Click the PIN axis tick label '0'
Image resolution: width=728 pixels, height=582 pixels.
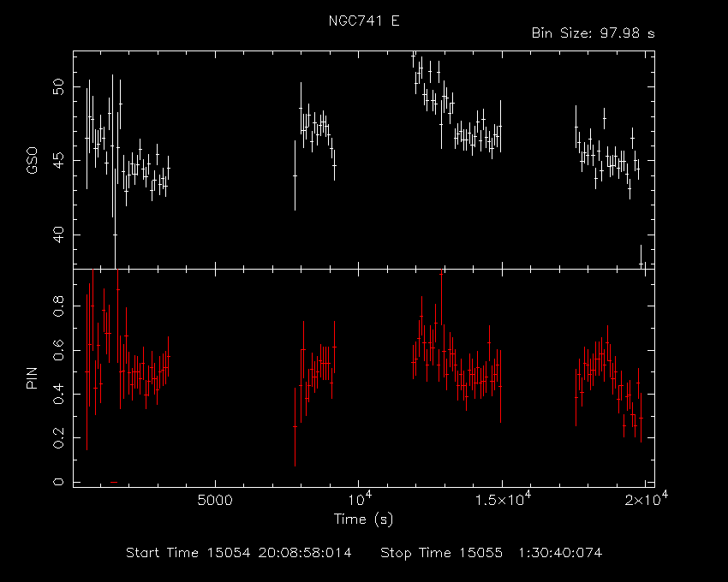tap(58, 482)
